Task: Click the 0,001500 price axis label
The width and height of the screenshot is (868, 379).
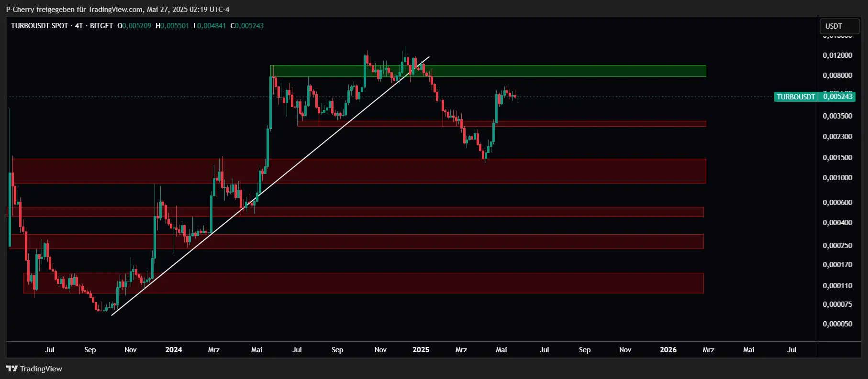Action: point(837,158)
